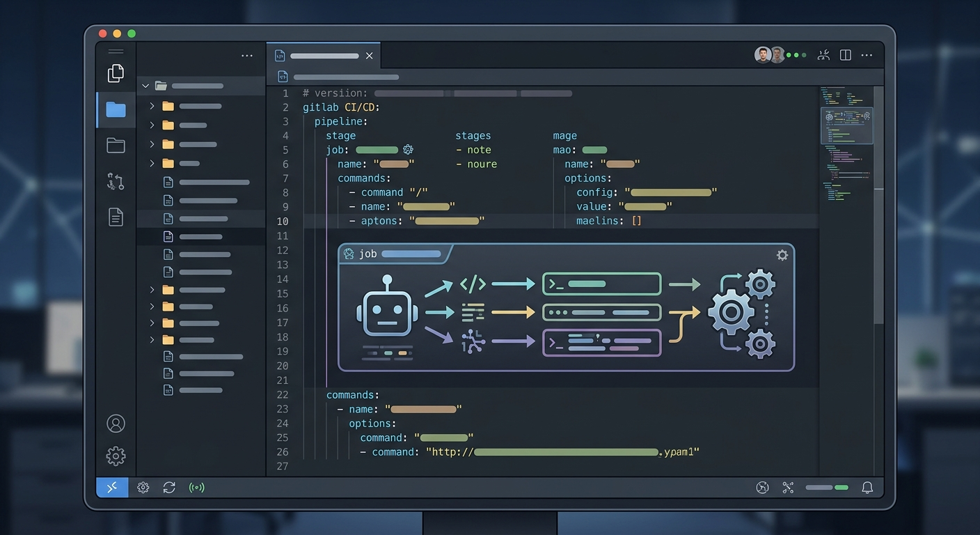Viewport: 980px width, 535px height.
Task: Collapse the expanded root folder chevron
Action: 145,86
